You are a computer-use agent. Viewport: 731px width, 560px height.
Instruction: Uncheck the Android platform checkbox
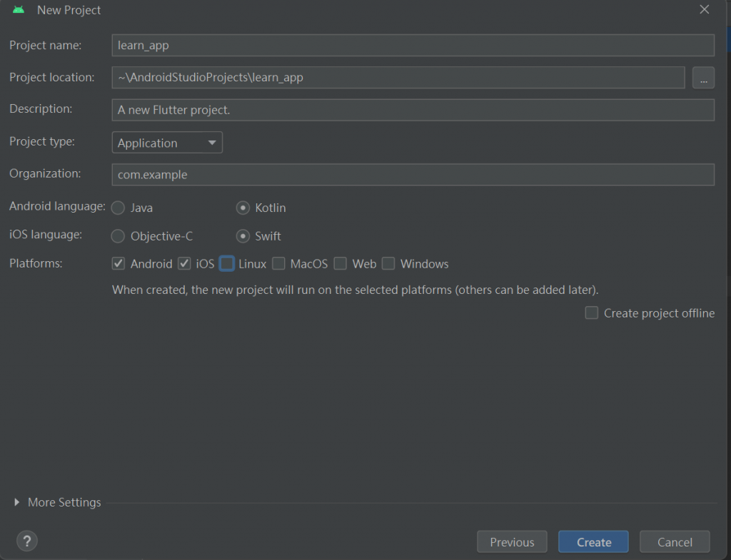(119, 264)
